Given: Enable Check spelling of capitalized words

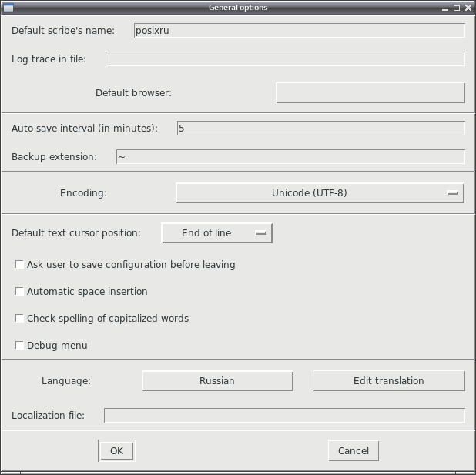Looking at the screenshot, I should point(19,319).
